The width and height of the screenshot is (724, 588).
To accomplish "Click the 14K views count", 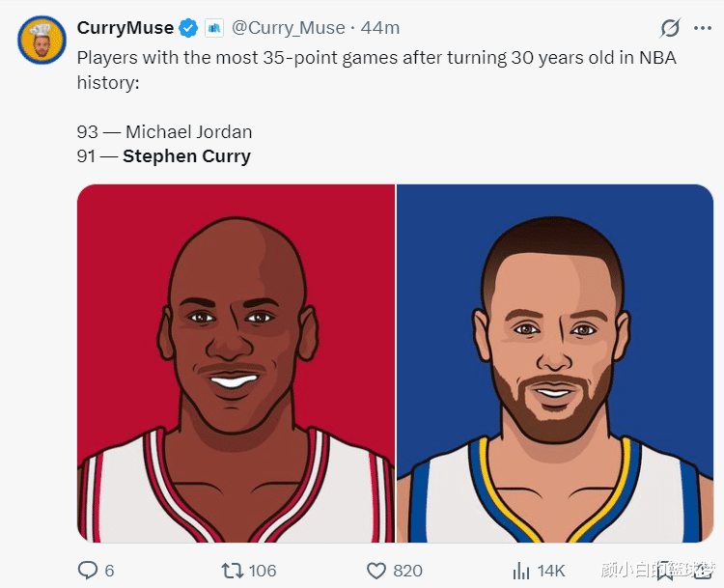I will tap(551, 571).
